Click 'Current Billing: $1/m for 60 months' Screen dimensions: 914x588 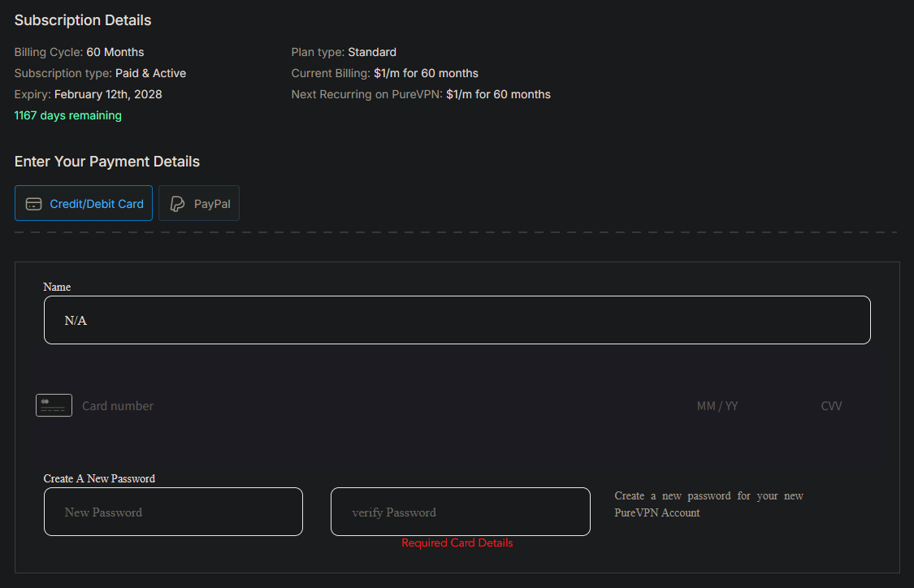(385, 73)
